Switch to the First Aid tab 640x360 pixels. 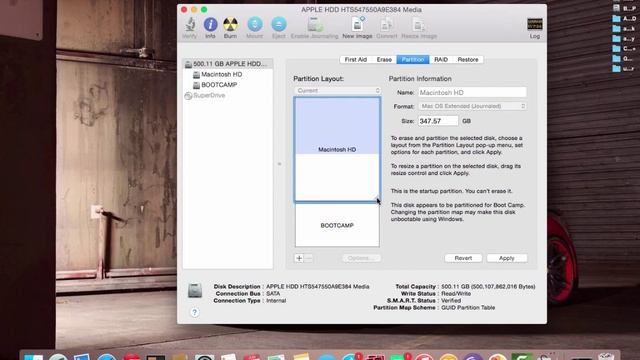(356, 60)
